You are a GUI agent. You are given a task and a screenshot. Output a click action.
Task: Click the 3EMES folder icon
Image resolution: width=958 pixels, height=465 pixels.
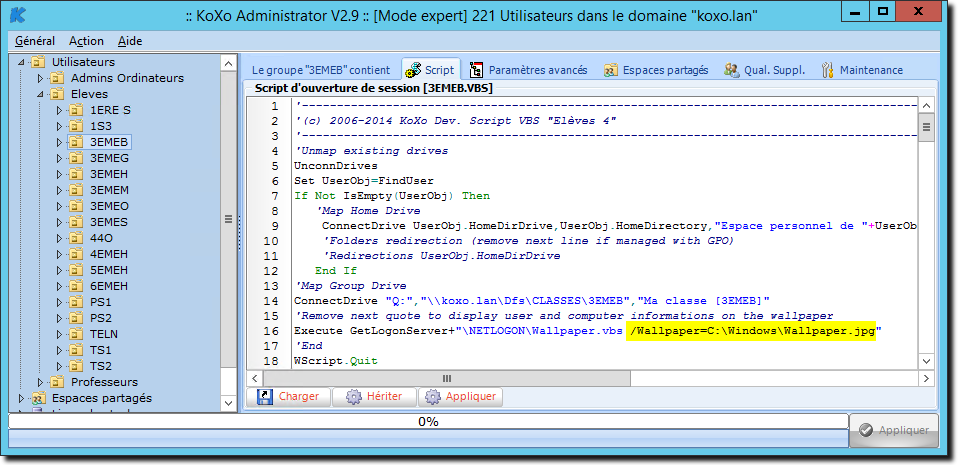76,222
